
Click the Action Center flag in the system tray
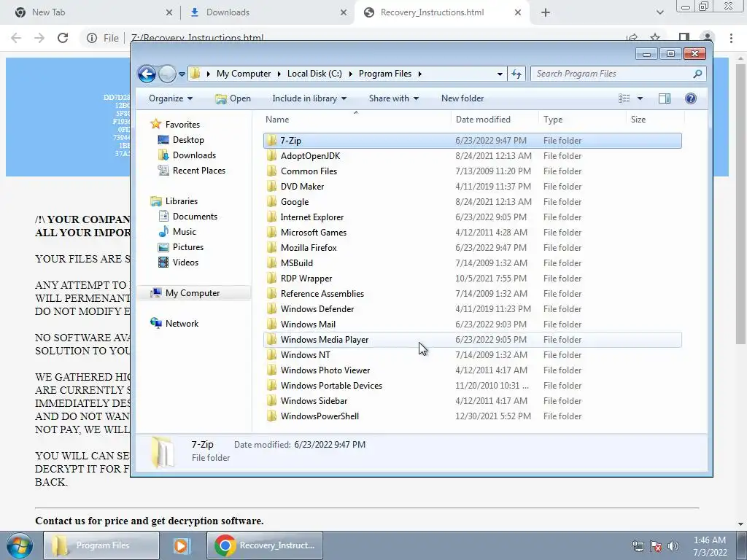coord(656,546)
